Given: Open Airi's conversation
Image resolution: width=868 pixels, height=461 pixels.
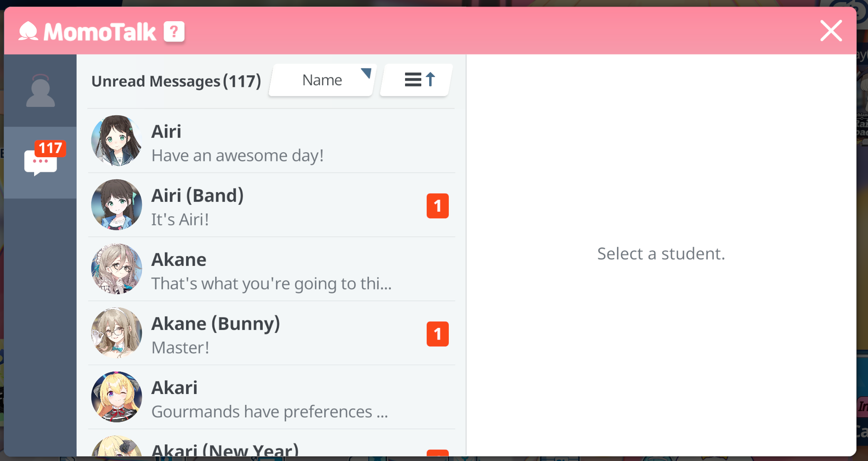Looking at the screenshot, I should click(x=271, y=141).
